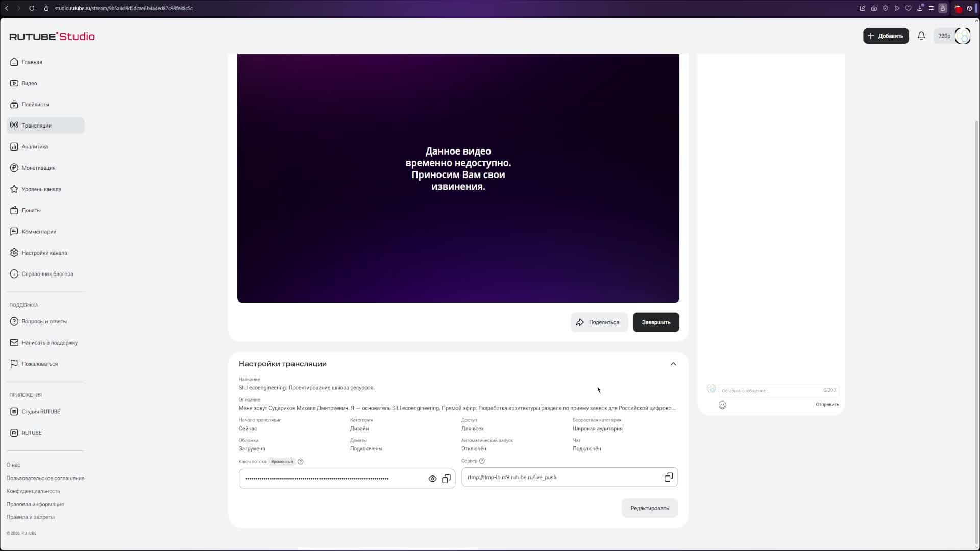
Task: Reload the page in the browser
Action: [32, 8]
